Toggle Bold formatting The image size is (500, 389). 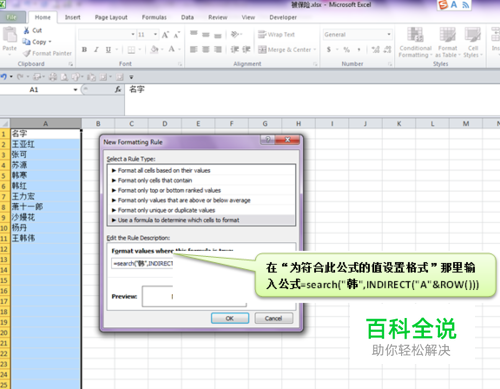click(x=84, y=50)
